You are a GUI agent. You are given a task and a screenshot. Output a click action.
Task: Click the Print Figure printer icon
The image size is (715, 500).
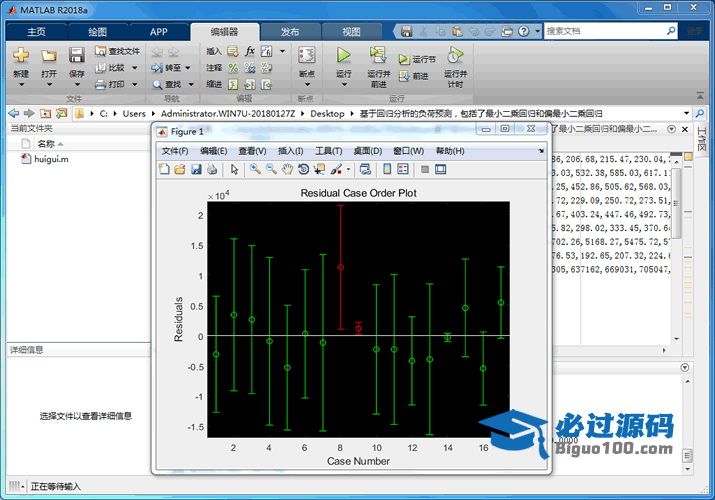tap(211, 170)
